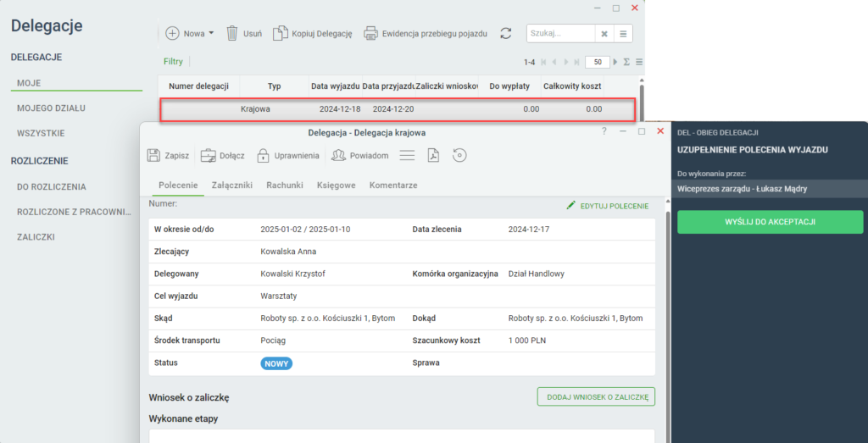This screenshot has height=443, width=868.
Task: Maximize the Delegacja krajowa window
Action: pos(642,131)
